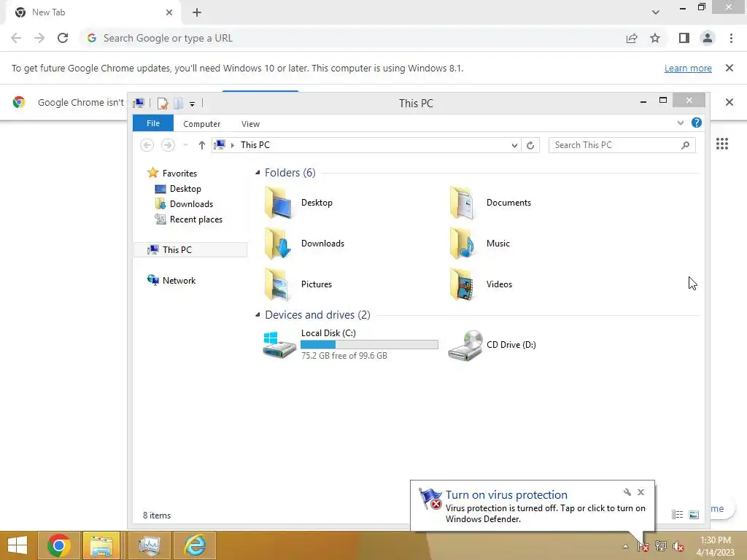Viewport: 747px width, 560px height.
Task: Select the CD Drive (D:) icon
Action: [465, 345]
